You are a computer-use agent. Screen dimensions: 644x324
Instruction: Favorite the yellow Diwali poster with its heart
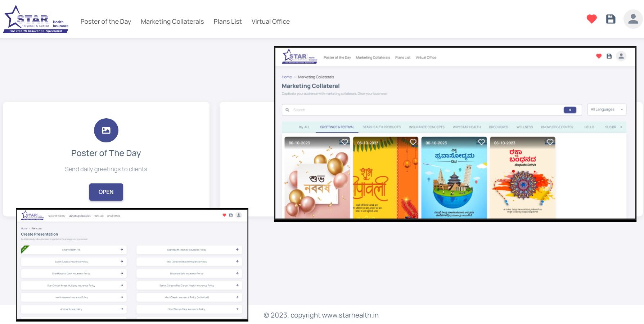pos(413,142)
